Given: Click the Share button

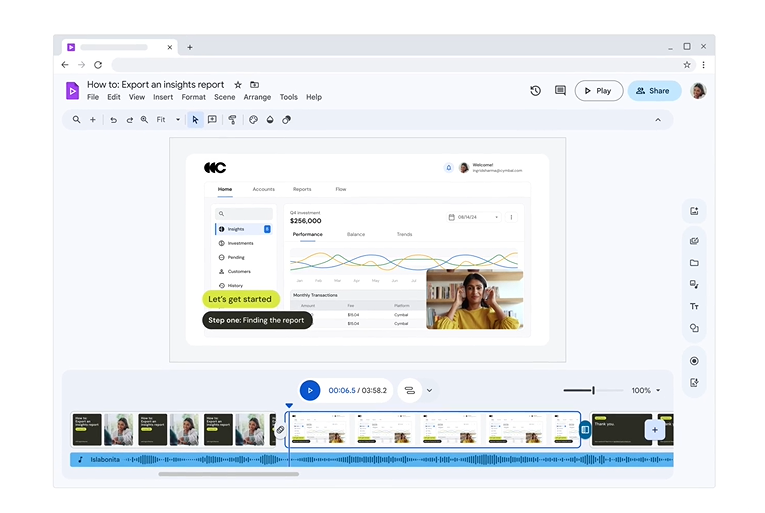Looking at the screenshot, I should [x=653, y=91].
